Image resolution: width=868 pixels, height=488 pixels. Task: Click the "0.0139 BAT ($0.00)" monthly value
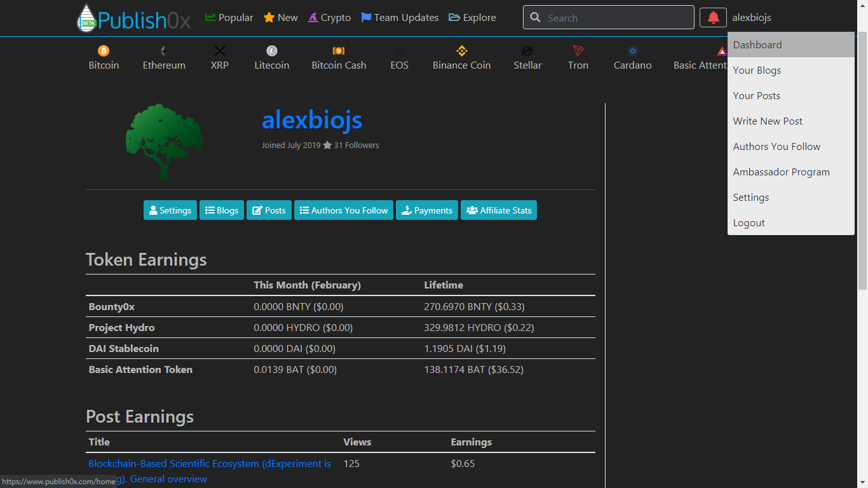295,369
